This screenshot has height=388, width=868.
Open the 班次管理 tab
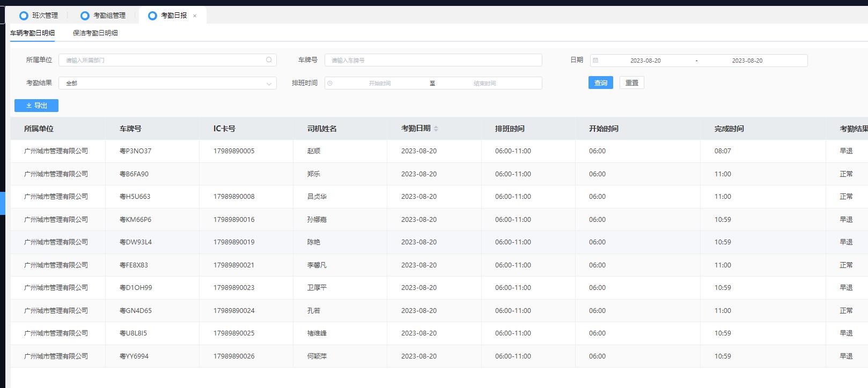pos(45,16)
